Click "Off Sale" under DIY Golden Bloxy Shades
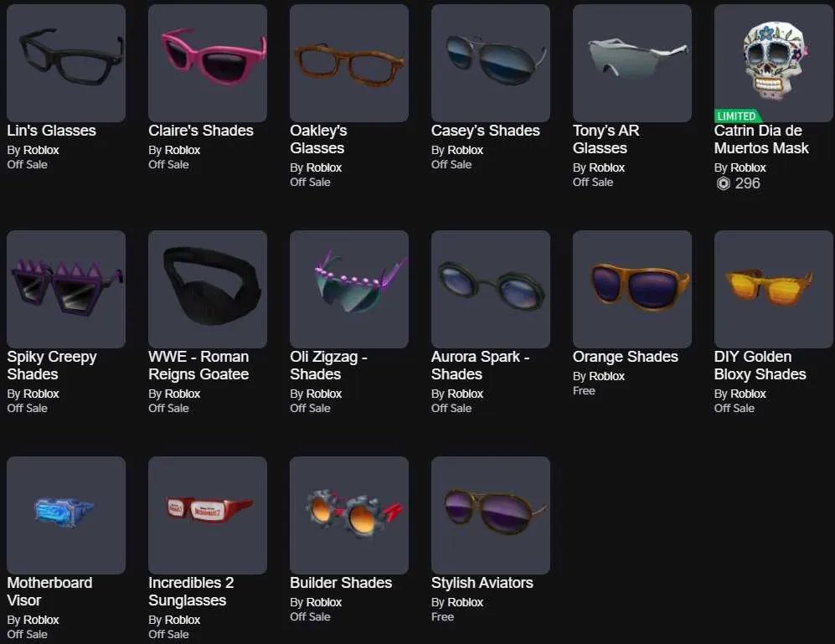 (x=734, y=408)
